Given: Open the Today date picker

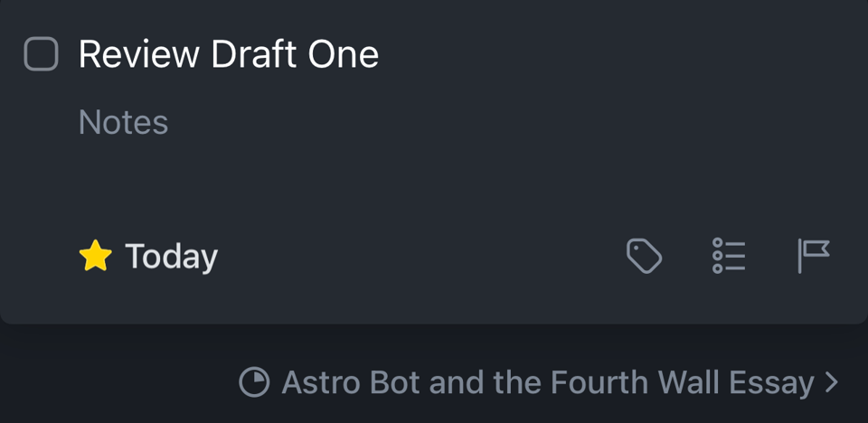Looking at the screenshot, I should (x=171, y=257).
